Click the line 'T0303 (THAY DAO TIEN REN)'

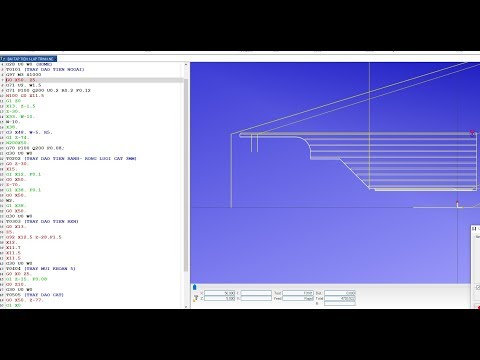pos(42,221)
